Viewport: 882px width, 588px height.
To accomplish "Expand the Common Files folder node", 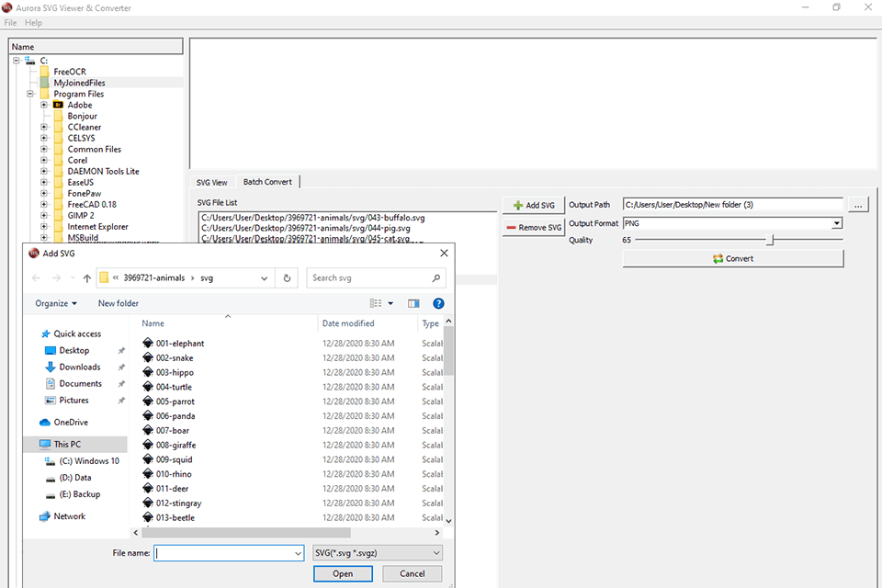I will (x=44, y=149).
